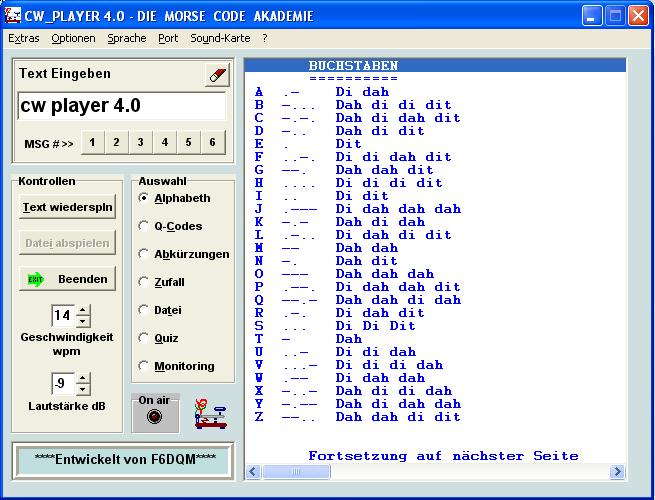The image size is (655, 500).
Task: Increase Geschwindigkeit wpm with up arrow
Action: point(83,310)
